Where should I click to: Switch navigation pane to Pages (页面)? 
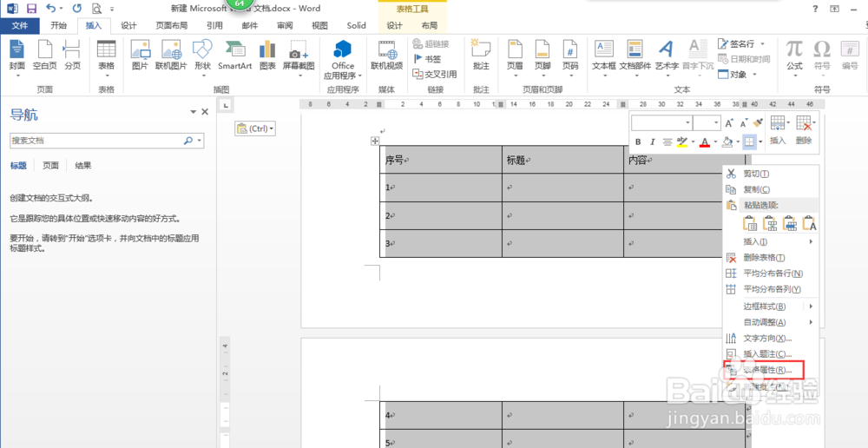[51, 165]
